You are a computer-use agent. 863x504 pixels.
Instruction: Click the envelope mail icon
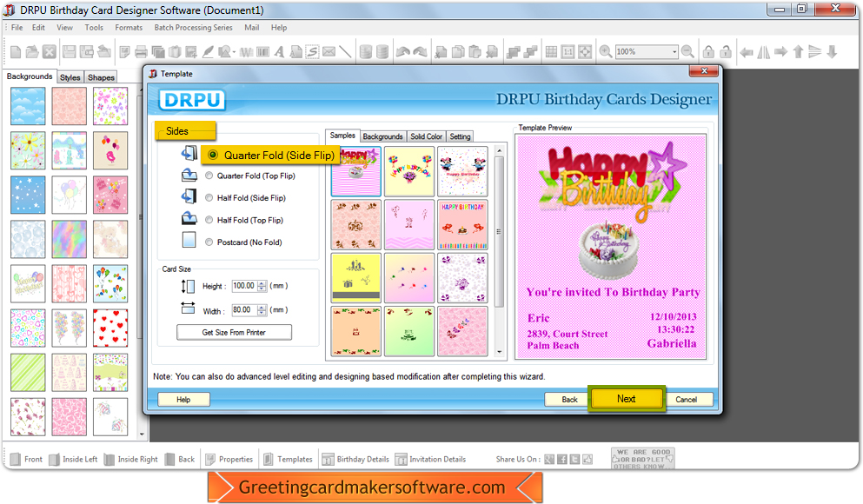329,52
